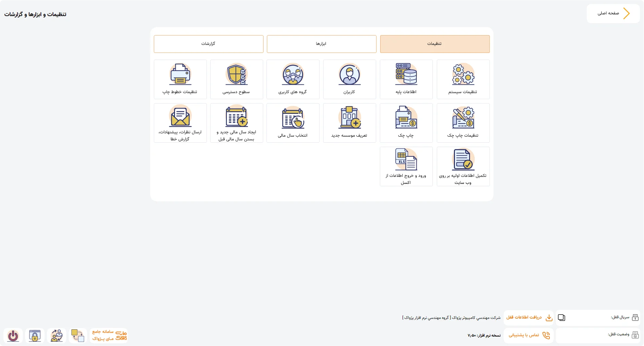Open Base Information (اطلاعات پایه) tile
This screenshot has height=346, width=644.
pos(406,79)
